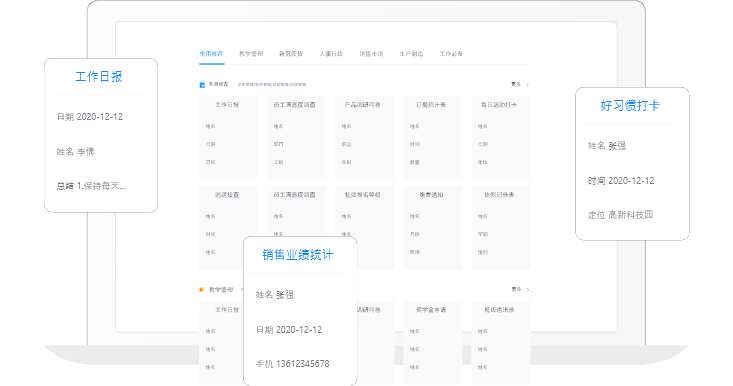Screen dimensions: 733x386
Task: Click 日期 2020-12-12 on the floating 工作日报 card
Action: click(90, 117)
